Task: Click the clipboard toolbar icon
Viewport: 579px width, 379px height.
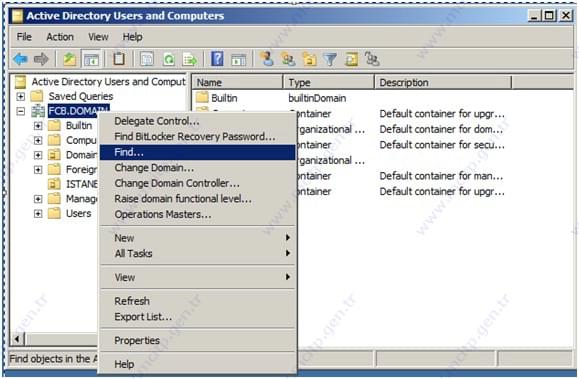Action: point(119,59)
